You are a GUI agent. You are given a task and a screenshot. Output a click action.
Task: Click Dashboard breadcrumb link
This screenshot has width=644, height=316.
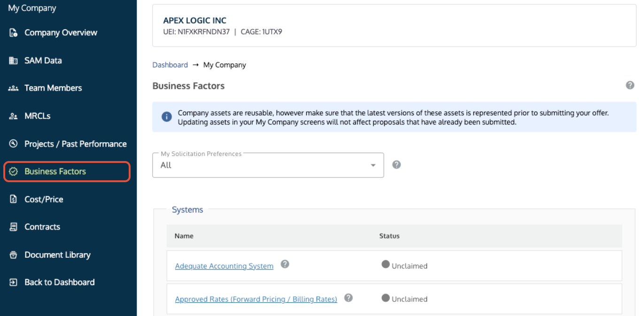click(x=170, y=65)
